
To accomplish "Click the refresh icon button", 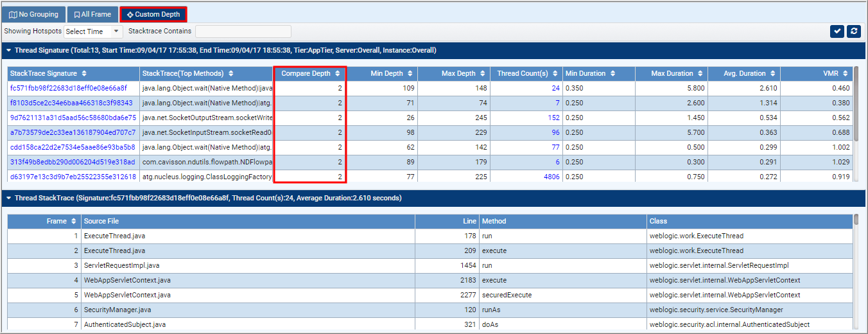I will (853, 31).
